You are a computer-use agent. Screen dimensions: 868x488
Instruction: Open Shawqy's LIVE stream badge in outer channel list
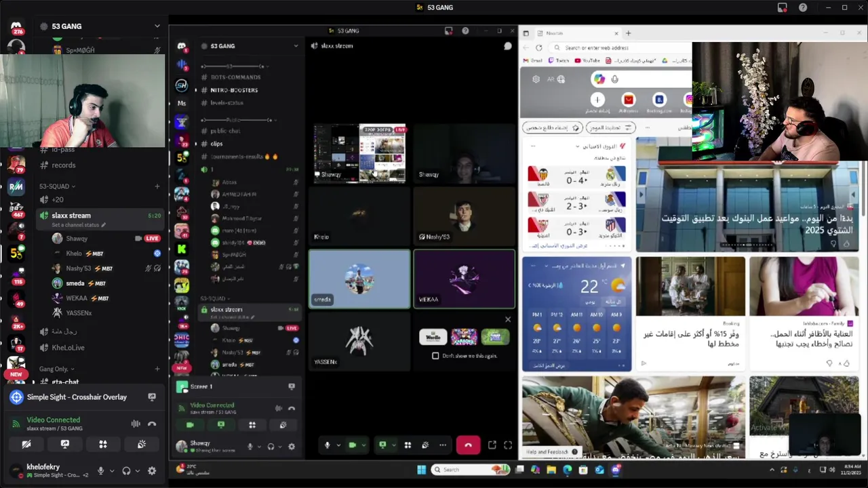(152, 239)
